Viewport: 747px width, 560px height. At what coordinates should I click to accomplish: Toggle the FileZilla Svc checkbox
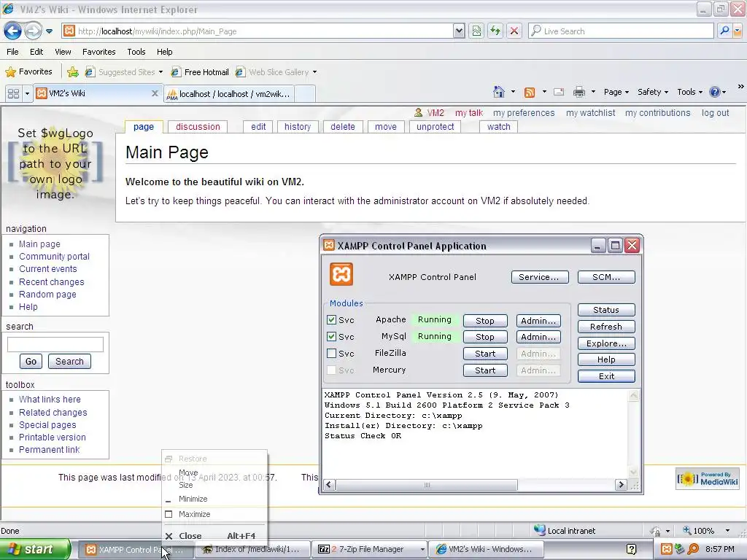332,354
